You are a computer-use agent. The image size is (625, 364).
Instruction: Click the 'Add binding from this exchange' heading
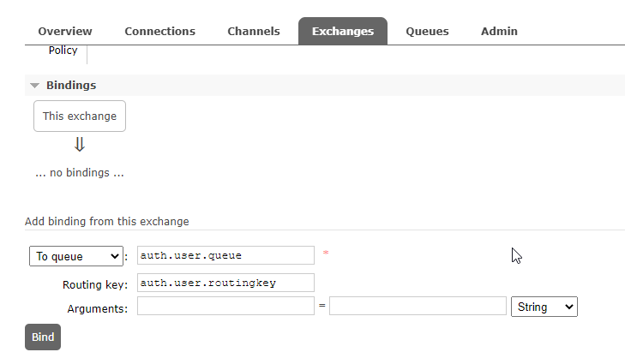pyautogui.click(x=107, y=221)
